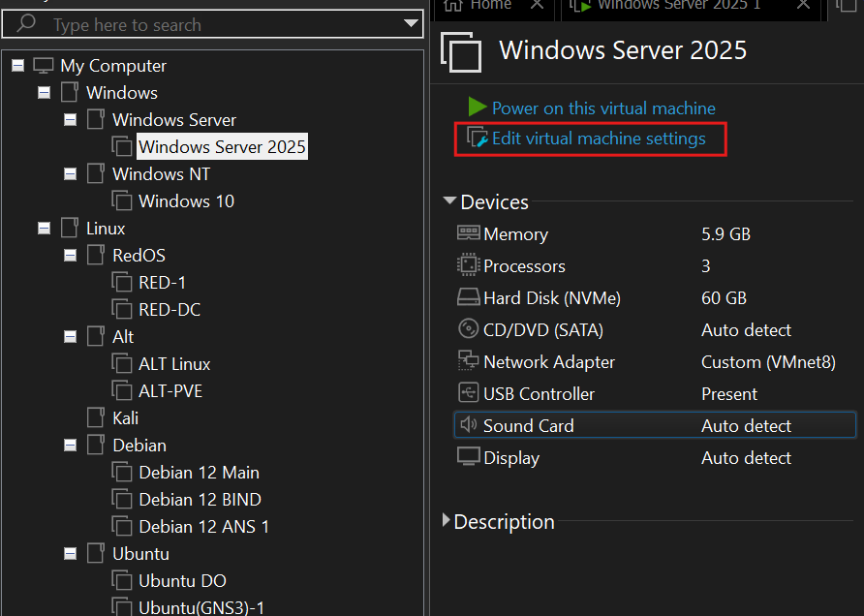Click the Memory device icon

point(468,233)
